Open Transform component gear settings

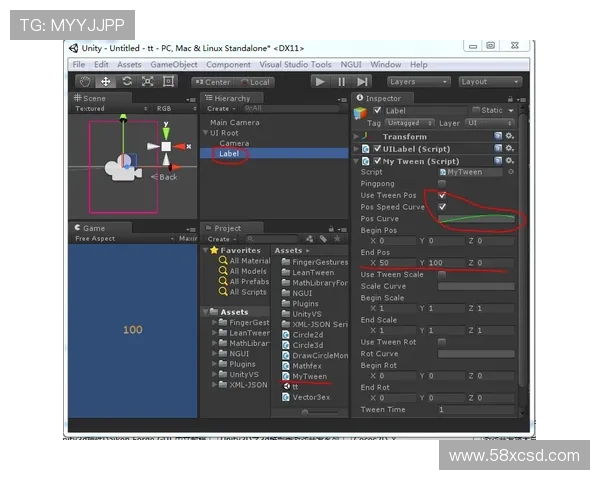[x=510, y=136]
